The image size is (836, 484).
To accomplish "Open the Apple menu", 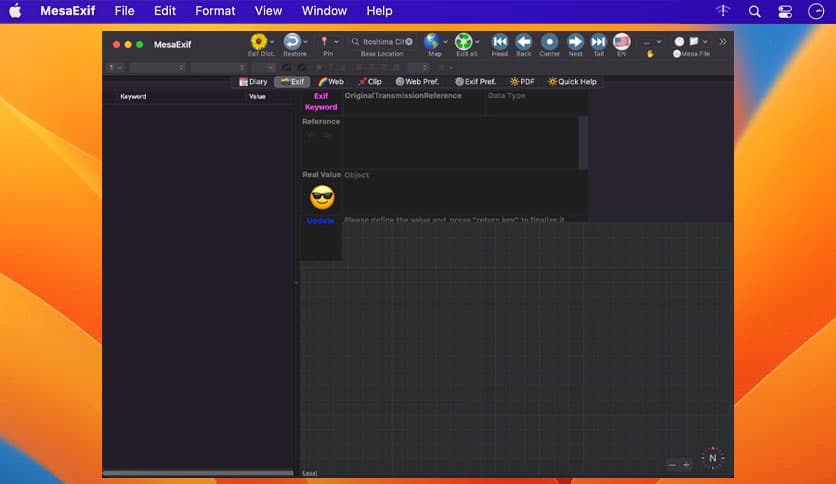I will pyautogui.click(x=15, y=11).
